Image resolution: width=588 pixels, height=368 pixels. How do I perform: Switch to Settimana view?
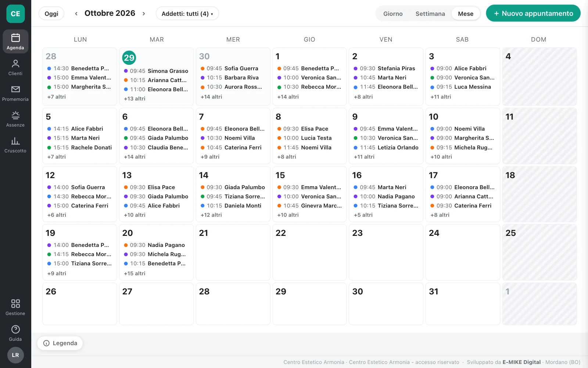coord(430,14)
